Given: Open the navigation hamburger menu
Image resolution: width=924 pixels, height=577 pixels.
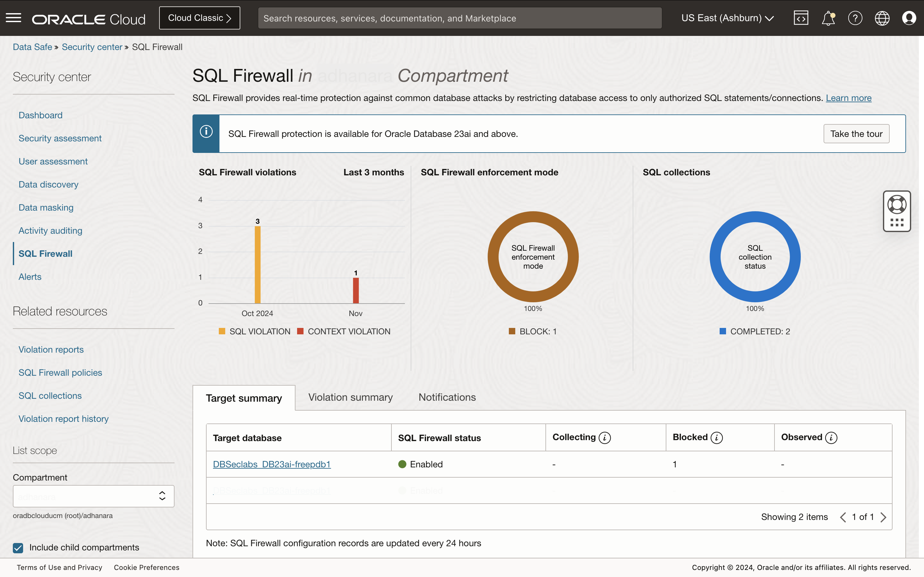Looking at the screenshot, I should 14,18.
